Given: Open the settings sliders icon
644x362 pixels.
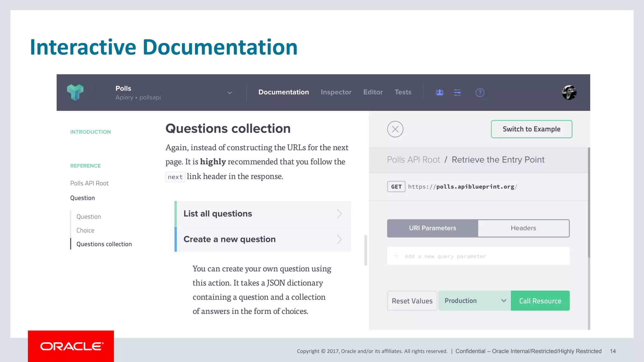Looking at the screenshot, I should [457, 92].
